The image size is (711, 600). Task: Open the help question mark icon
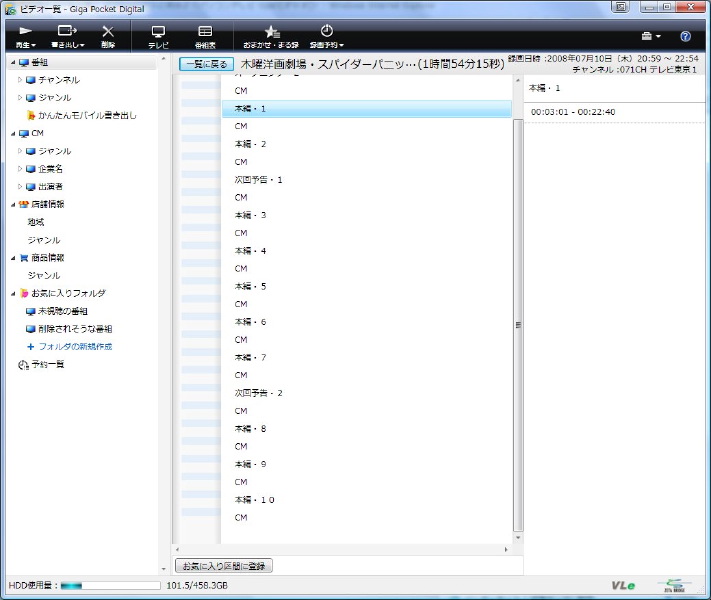click(685, 36)
